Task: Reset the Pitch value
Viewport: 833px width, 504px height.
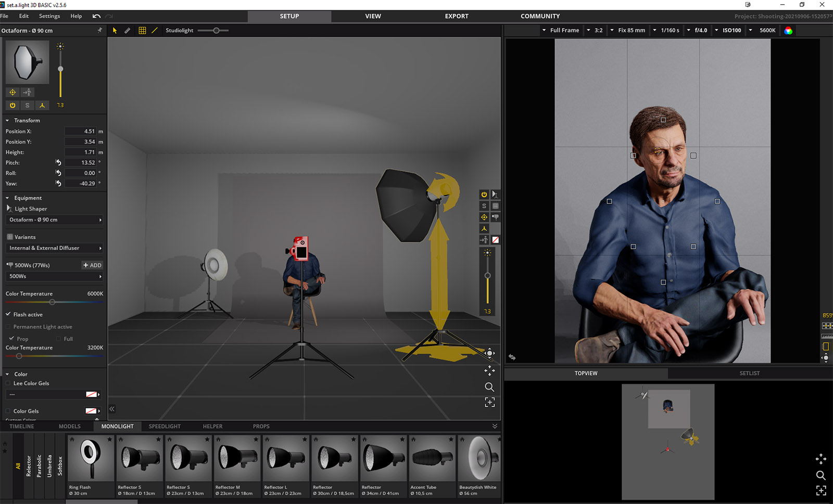Action: 58,162
